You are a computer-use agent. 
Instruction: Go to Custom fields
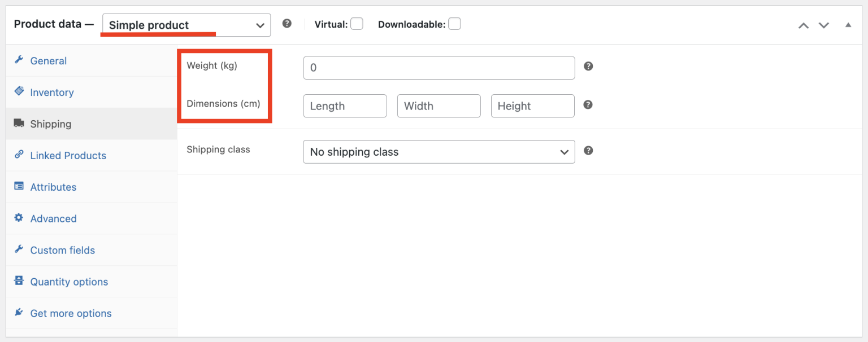61,250
